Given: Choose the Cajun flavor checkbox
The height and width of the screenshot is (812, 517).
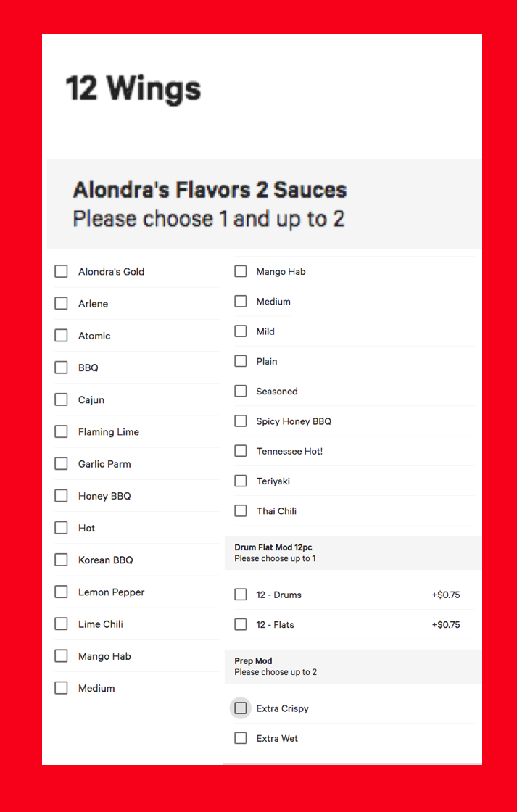Looking at the screenshot, I should pos(62,399).
